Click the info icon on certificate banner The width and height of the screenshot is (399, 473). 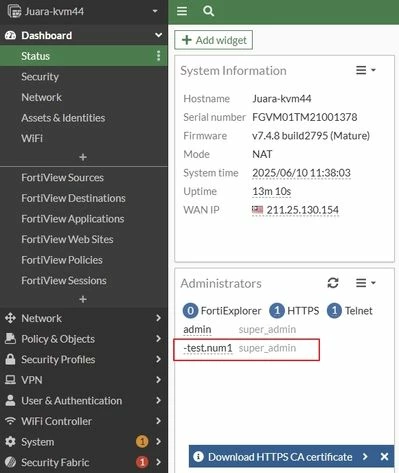pyautogui.click(x=198, y=456)
